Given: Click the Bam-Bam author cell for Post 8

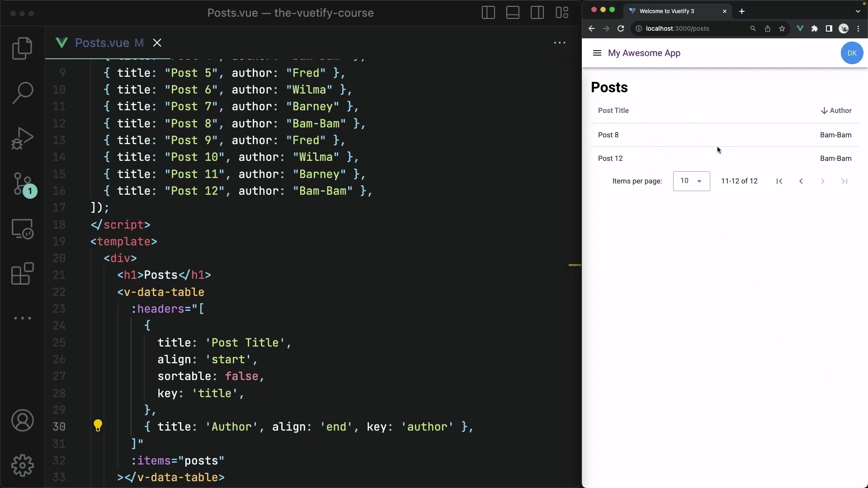Looking at the screenshot, I should 835,135.
